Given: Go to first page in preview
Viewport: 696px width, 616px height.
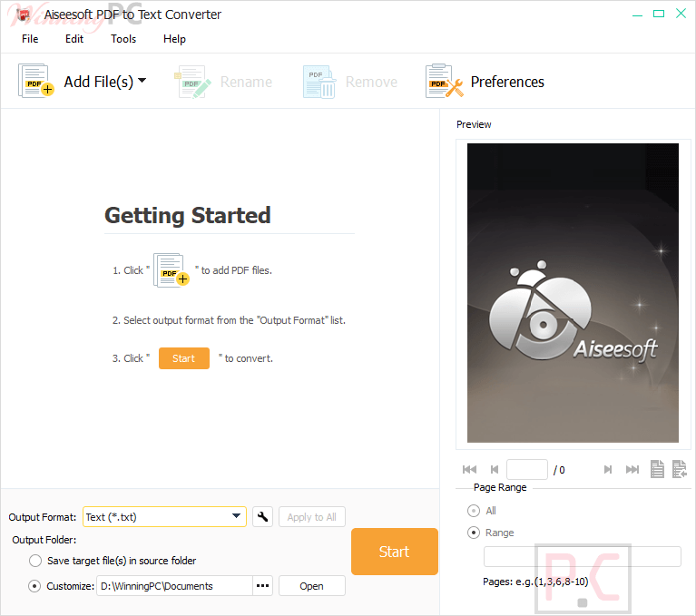Looking at the screenshot, I should click(x=469, y=470).
